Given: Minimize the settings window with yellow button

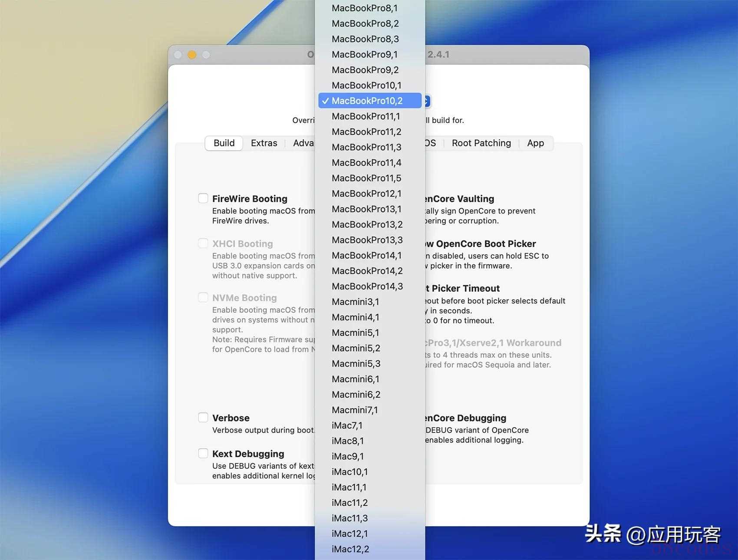Looking at the screenshot, I should tap(192, 55).
